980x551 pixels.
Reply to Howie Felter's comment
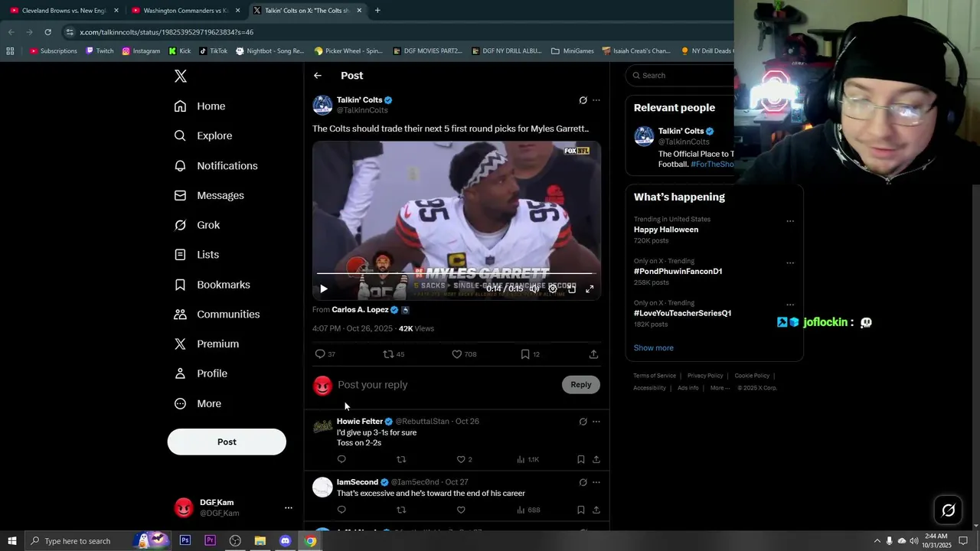click(x=341, y=459)
